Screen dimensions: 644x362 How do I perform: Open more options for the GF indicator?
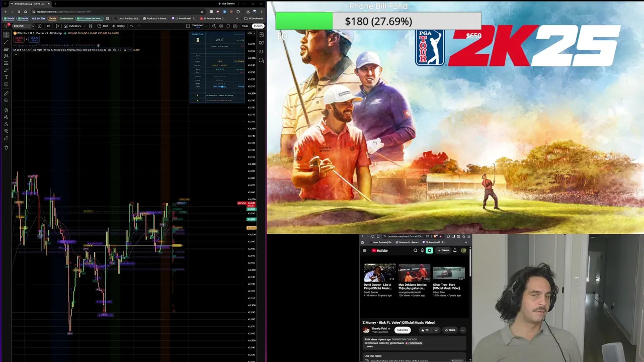pyautogui.click(x=130, y=50)
